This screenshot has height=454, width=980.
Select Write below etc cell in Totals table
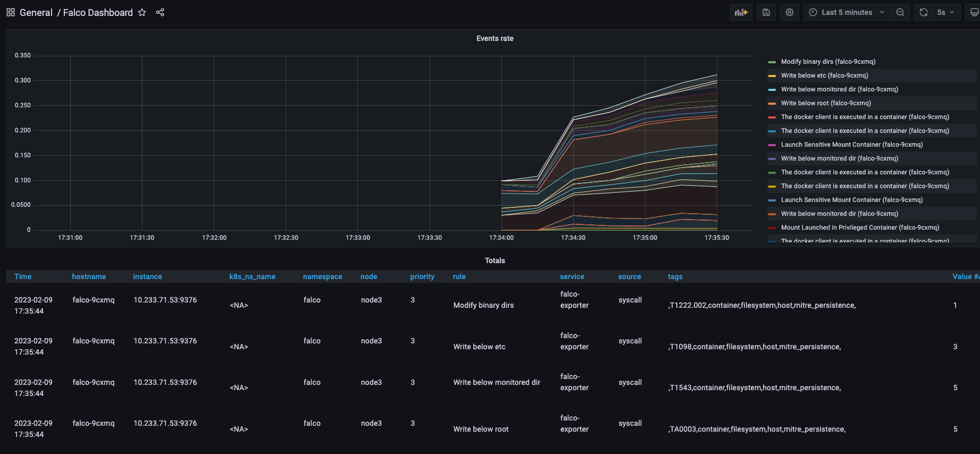point(479,347)
